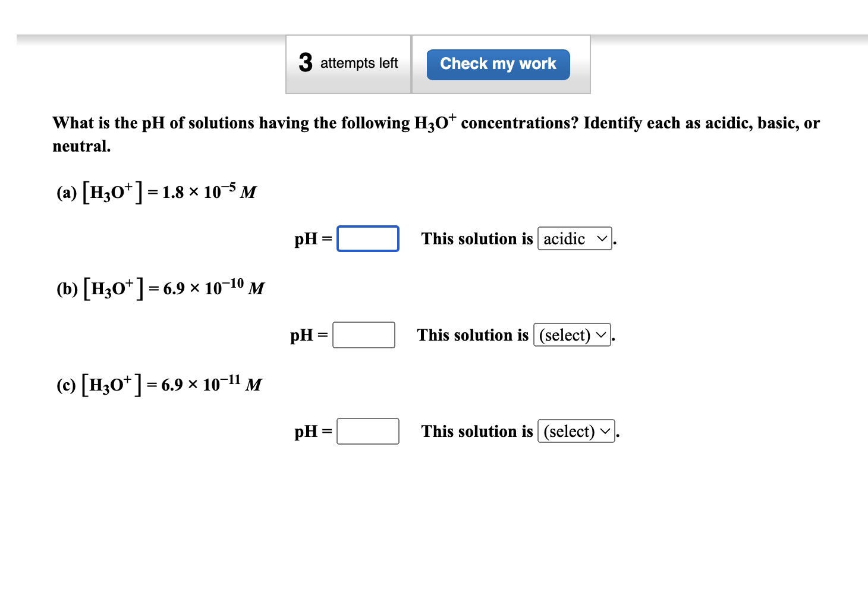868x598 pixels.
Task: Submit answers using Check my work
Action: pos(498,64)
